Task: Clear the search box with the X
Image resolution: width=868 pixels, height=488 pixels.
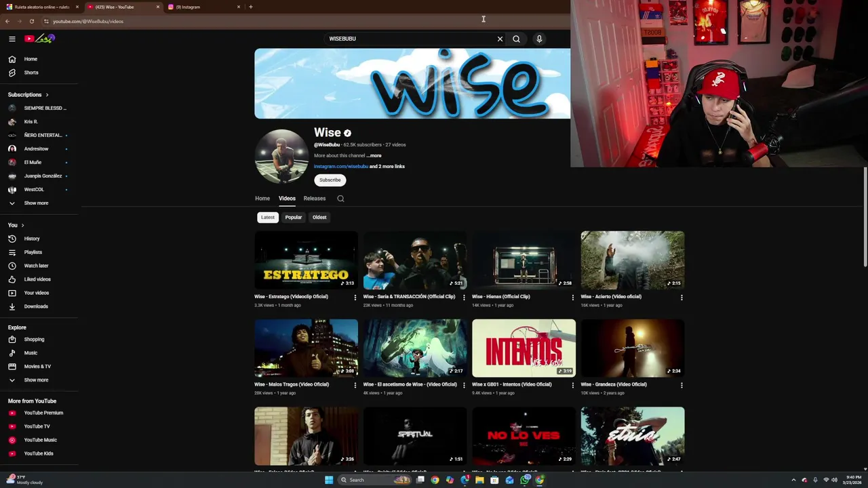Action: click(500, 39)
